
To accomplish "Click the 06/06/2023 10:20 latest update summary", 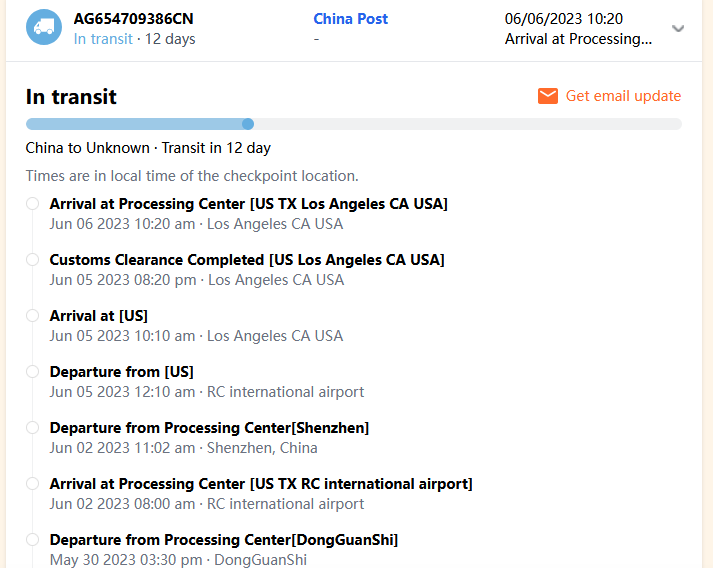I will point(578,29).
